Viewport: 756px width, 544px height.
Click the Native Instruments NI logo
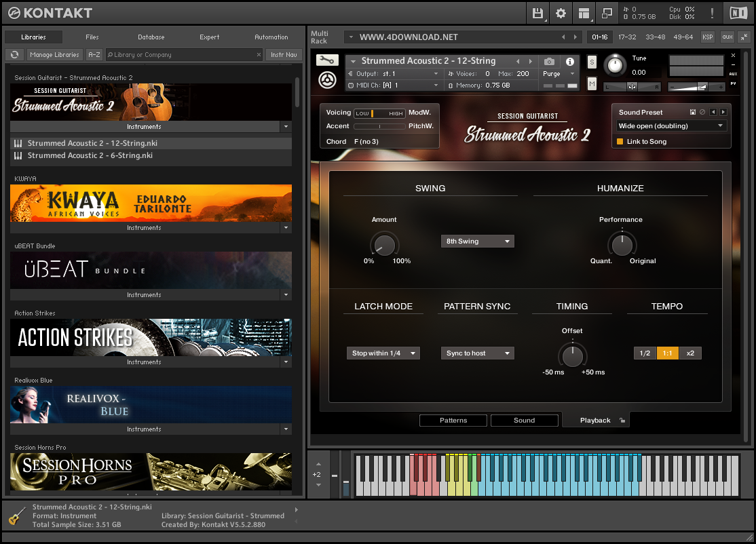738,13
